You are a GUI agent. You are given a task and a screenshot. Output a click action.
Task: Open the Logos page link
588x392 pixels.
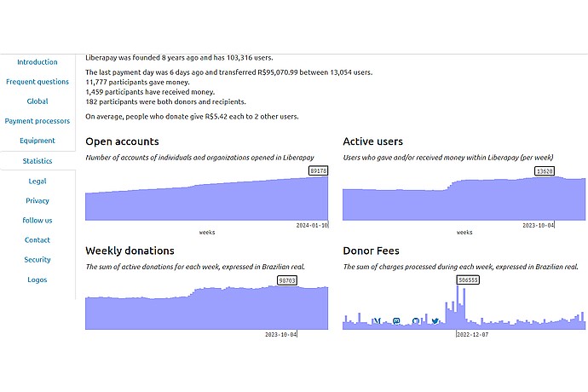click(37, 280)
